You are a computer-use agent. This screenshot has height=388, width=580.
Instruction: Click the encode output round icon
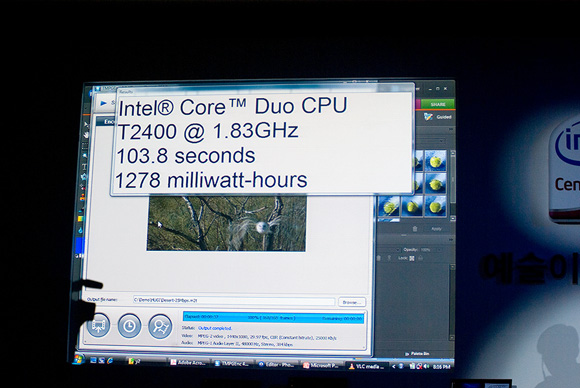[x=98, y=325]
